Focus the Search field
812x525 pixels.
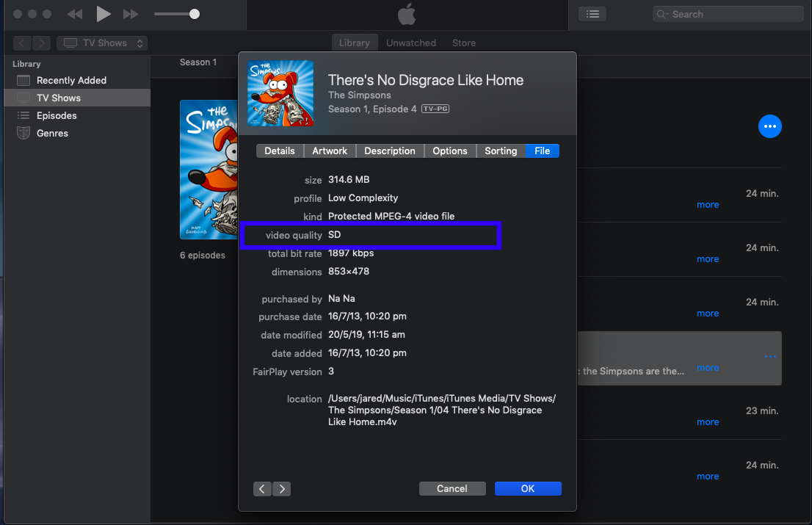[728, 14]
